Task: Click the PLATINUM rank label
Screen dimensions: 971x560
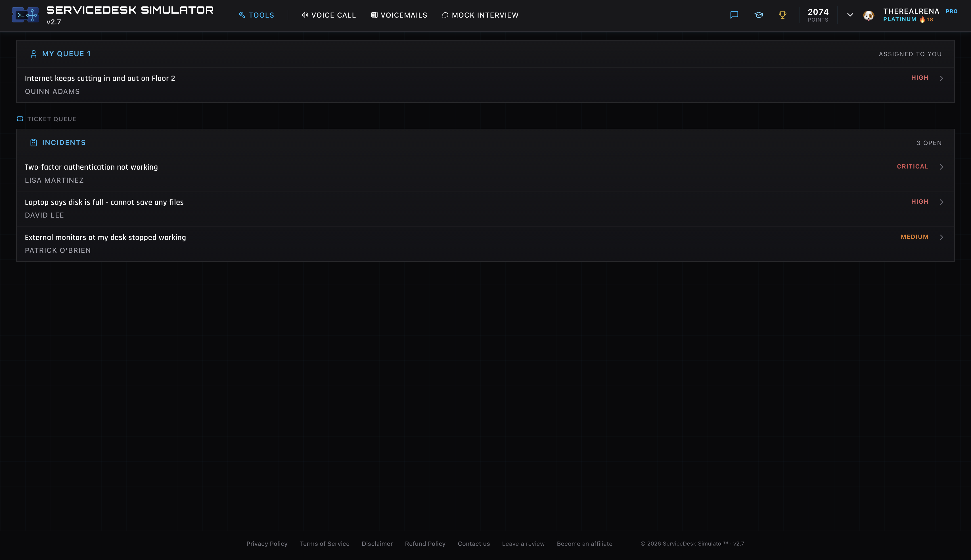Action: tap(899, 19)
